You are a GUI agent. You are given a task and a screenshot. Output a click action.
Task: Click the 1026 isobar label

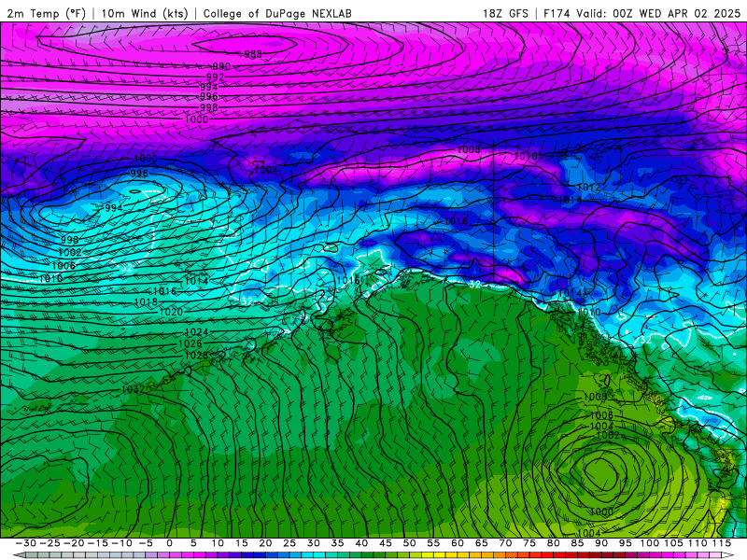tap(190, 343)
